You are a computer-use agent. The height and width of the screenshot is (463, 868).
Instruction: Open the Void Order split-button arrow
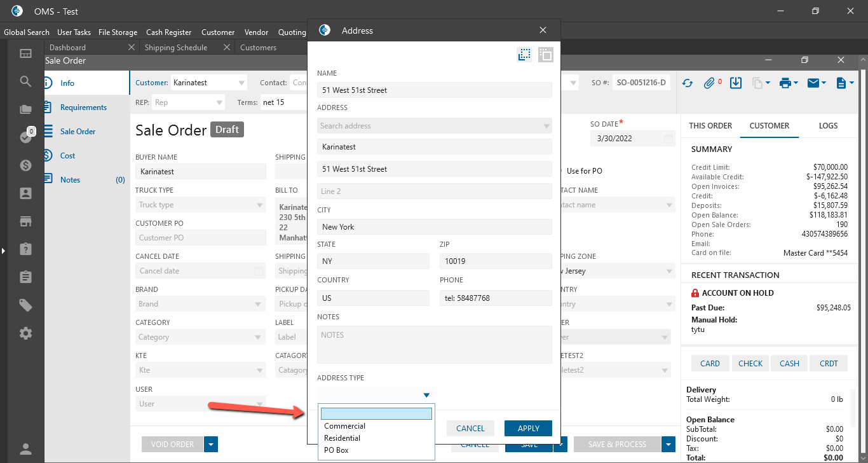point(211,444)
